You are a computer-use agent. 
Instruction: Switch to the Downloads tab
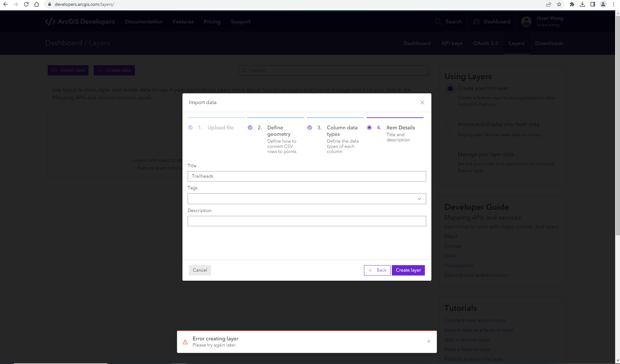[x=549, y=43]
